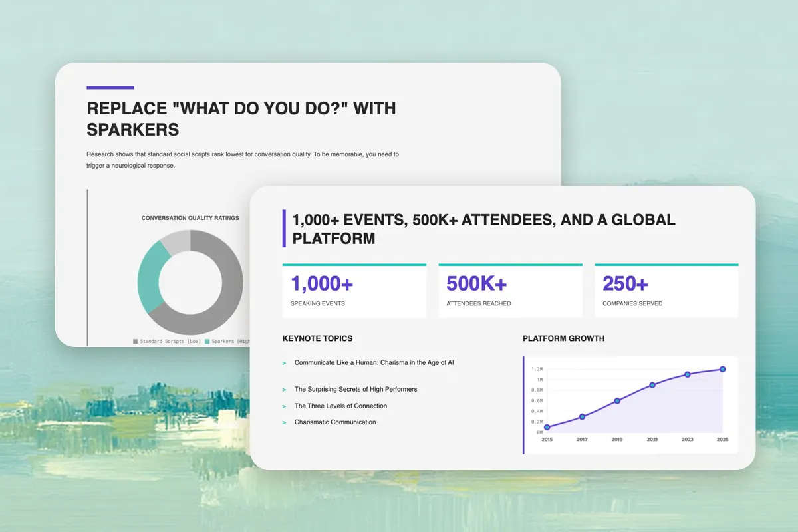Click the Conversation Quality Ratings chart title
The image size is (798, 532).
pyautogui.click(x=190, y=218)
